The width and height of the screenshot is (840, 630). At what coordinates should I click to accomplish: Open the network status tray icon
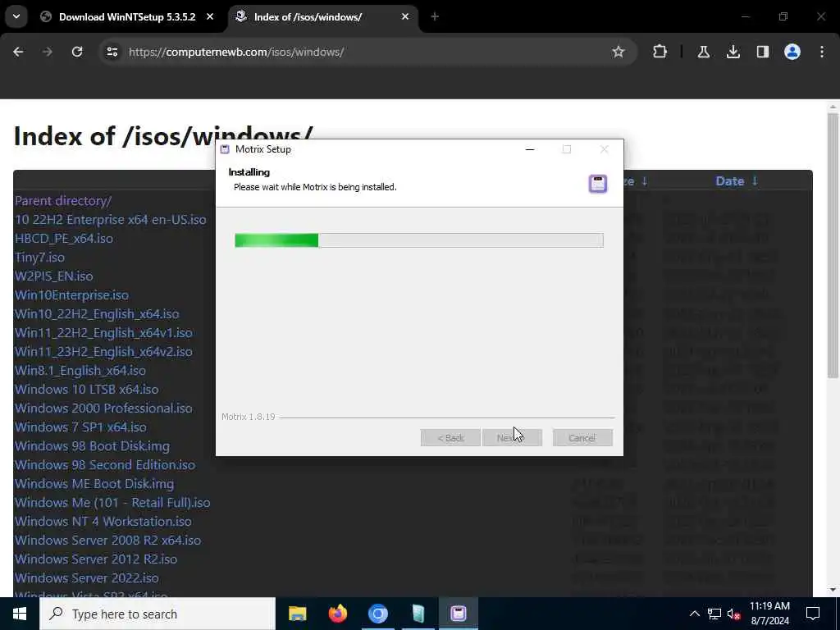(x=714, y=614)
